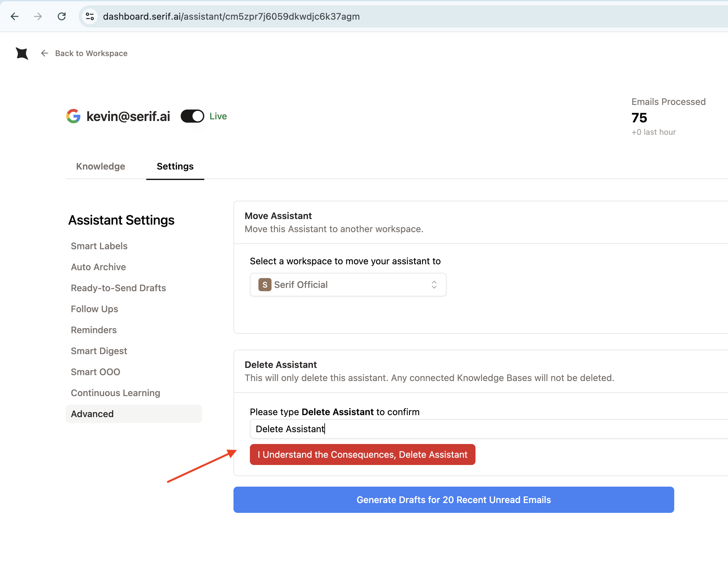The image size is (728, 585).
Task: Select the Advanced settings item
Action: 134,414
